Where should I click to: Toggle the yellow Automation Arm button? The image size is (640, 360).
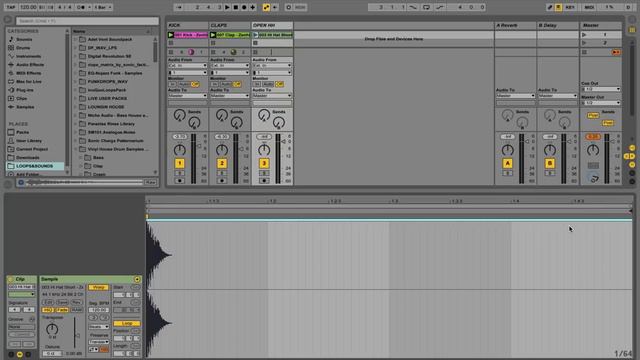point(266,7)
